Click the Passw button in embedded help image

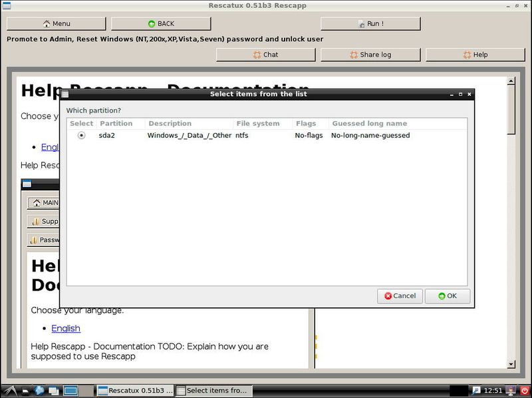click(43, 240)
